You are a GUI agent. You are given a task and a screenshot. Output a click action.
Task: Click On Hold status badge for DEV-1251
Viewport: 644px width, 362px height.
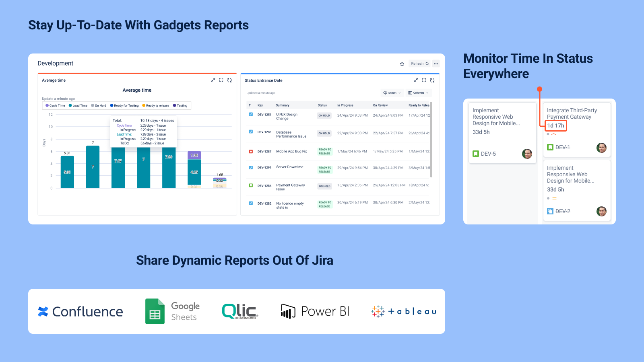click(x=324, y=115)
